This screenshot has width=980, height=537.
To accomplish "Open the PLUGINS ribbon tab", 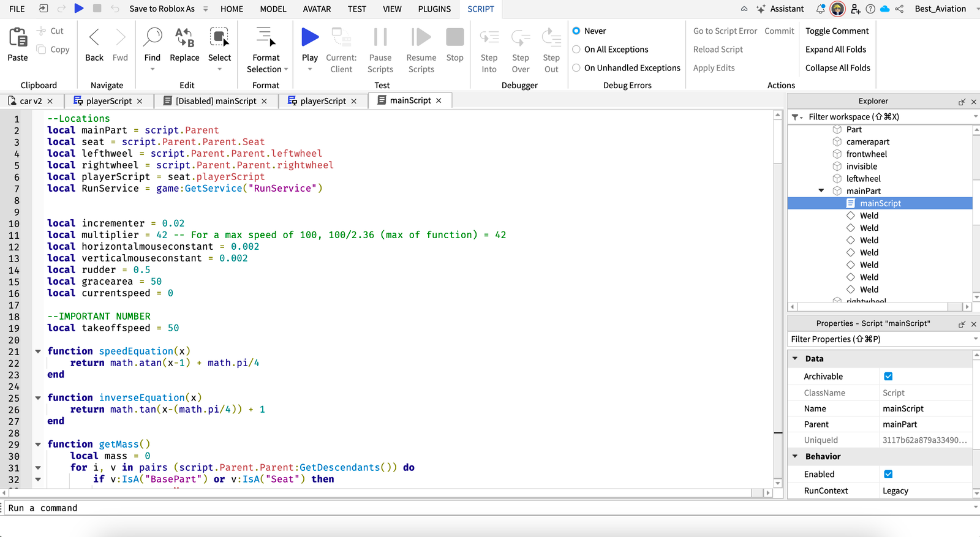I will pyautogui.click(x=434, y=9).
